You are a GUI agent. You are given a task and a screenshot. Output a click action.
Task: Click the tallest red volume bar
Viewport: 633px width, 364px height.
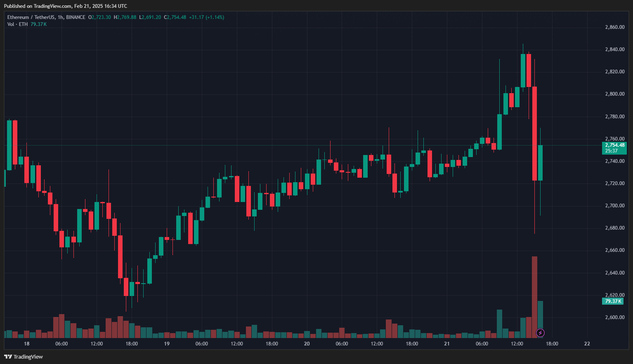pos(534,297)
